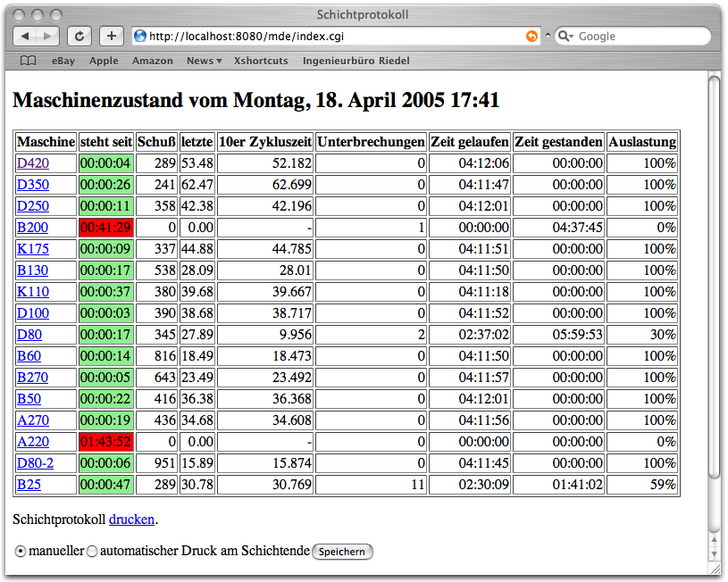The image size is (728, 582).
Task: Click the 59% Auslastung cell
Action: coord(642,485)
